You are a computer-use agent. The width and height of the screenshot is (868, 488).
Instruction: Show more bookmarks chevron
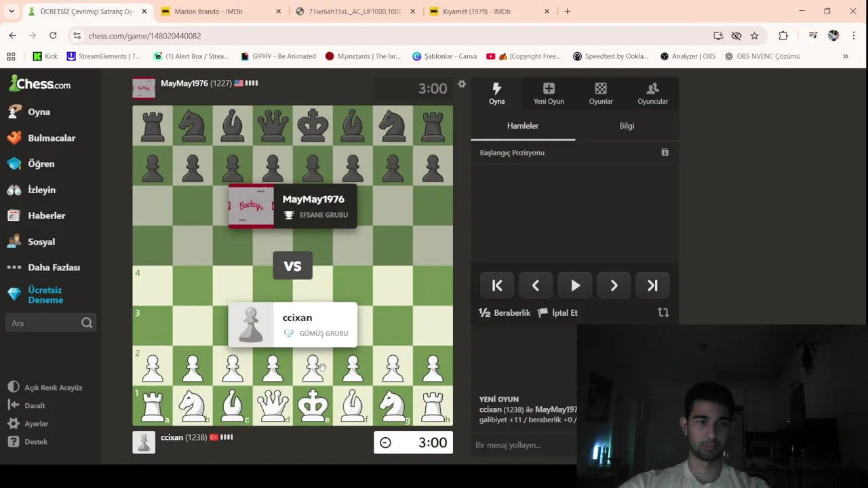(846, 56)
